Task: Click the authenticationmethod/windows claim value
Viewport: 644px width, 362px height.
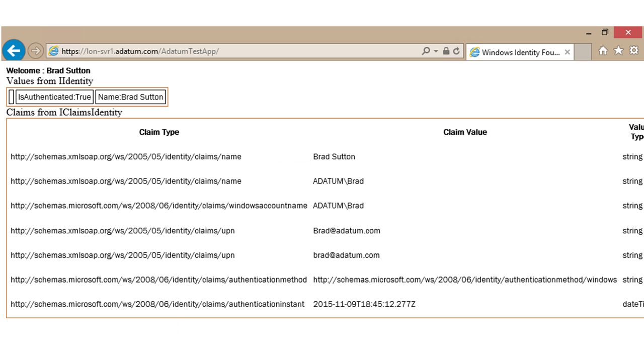Action: 465,280
